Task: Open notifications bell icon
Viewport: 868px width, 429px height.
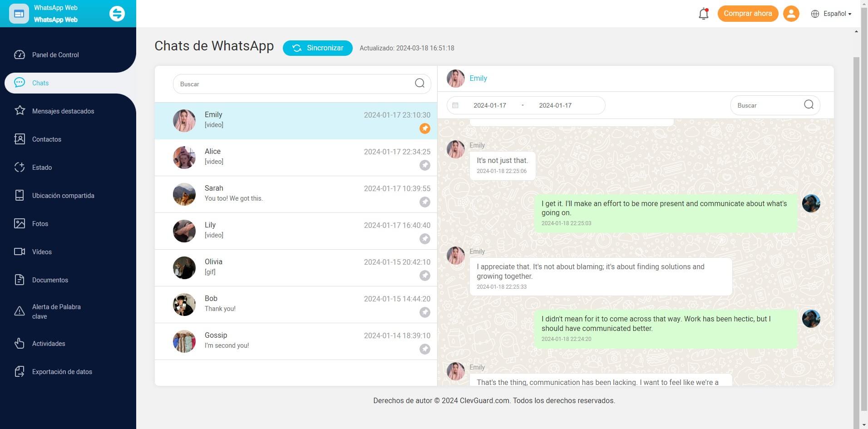Action: [704, 14]
